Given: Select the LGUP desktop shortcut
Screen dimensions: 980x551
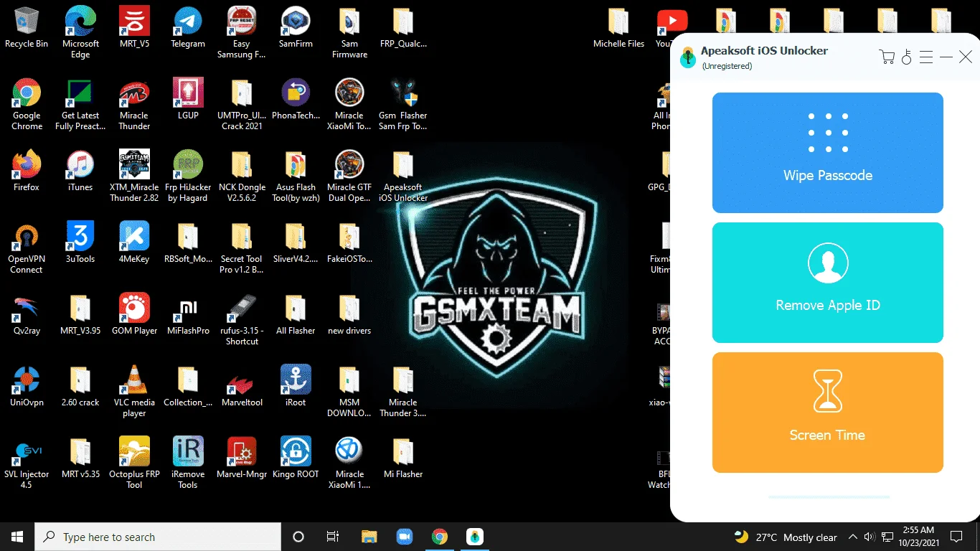Looking at the screenshot, I should pyautogui.click(x=188, y=99).
